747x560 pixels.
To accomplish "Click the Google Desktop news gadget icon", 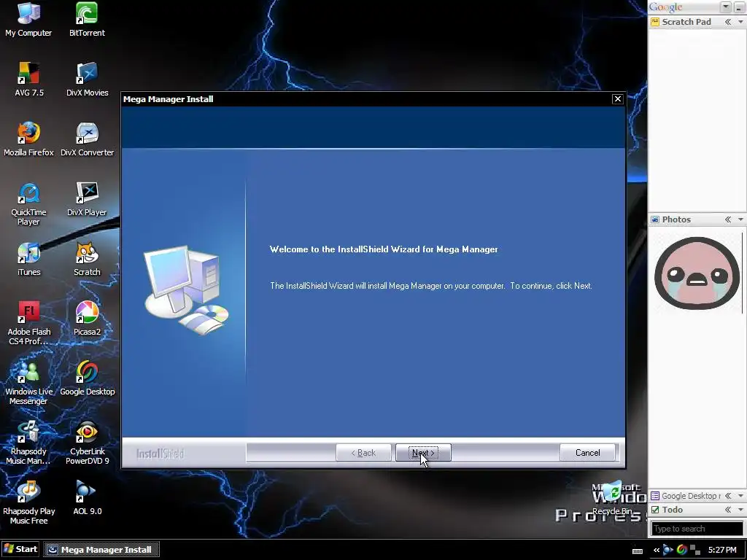I will (655, 496).
